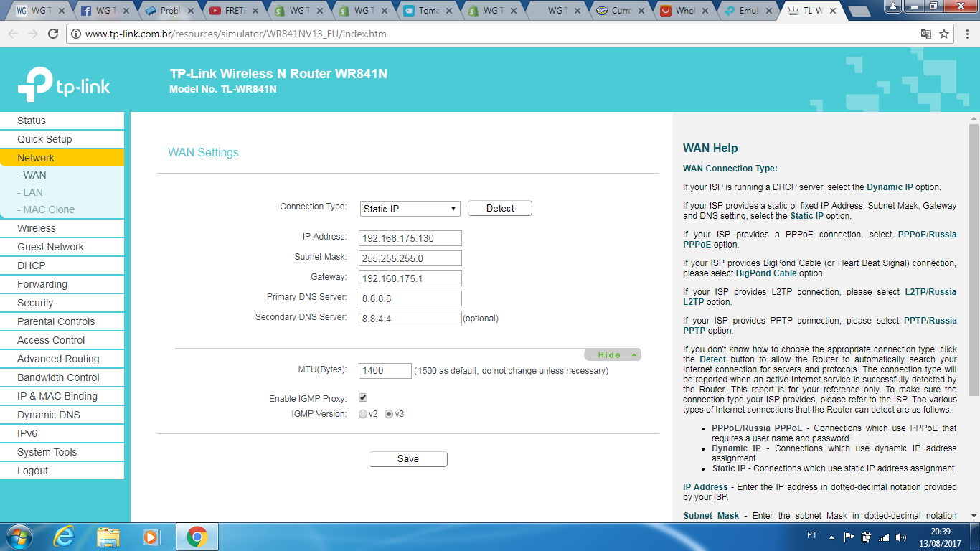Image resolution: width=980 pixels, height=551 pixels.
Task: Switch to the YouTube FRETE tab
Action: click(235, 11)
